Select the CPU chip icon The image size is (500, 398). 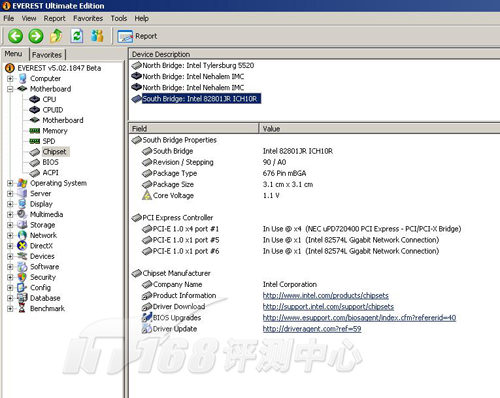pyautogui.click(x=34, y=99)
